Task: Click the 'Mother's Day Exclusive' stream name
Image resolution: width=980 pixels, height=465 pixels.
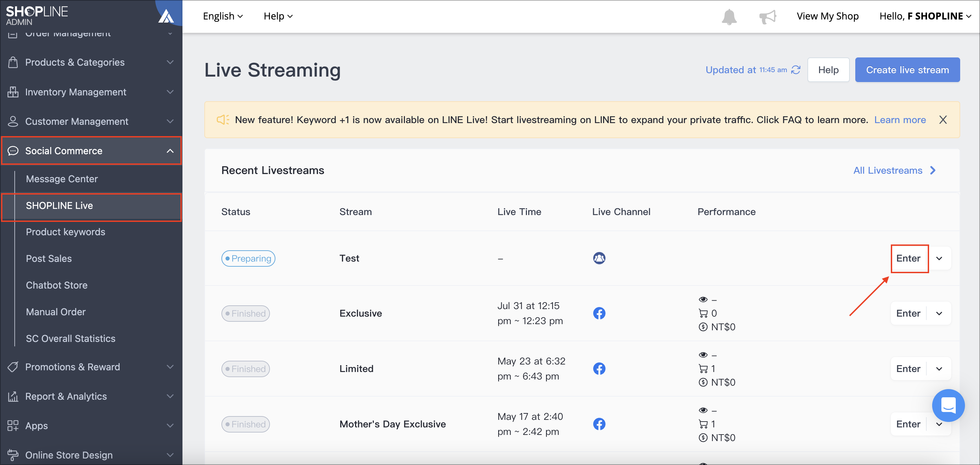Action: pos(392,424)
